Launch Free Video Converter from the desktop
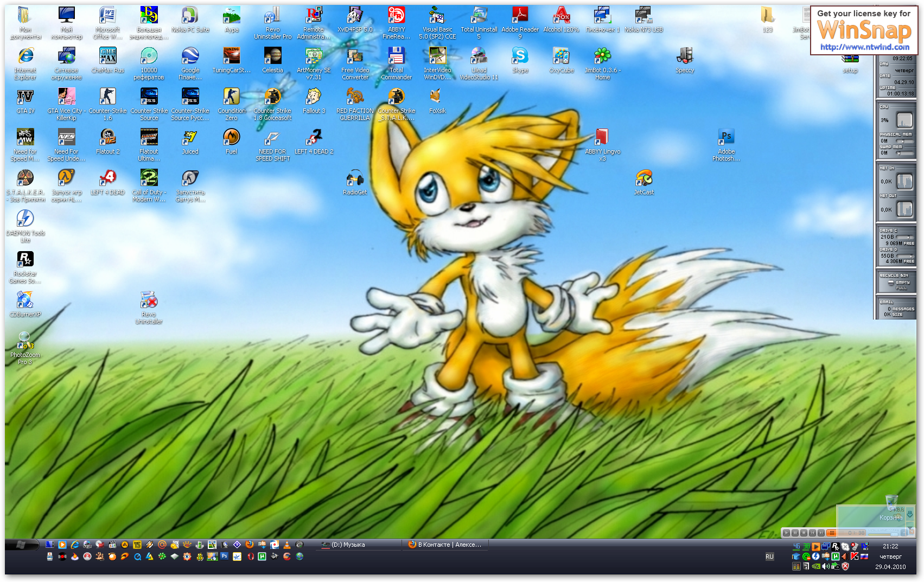 pos(355,63)
